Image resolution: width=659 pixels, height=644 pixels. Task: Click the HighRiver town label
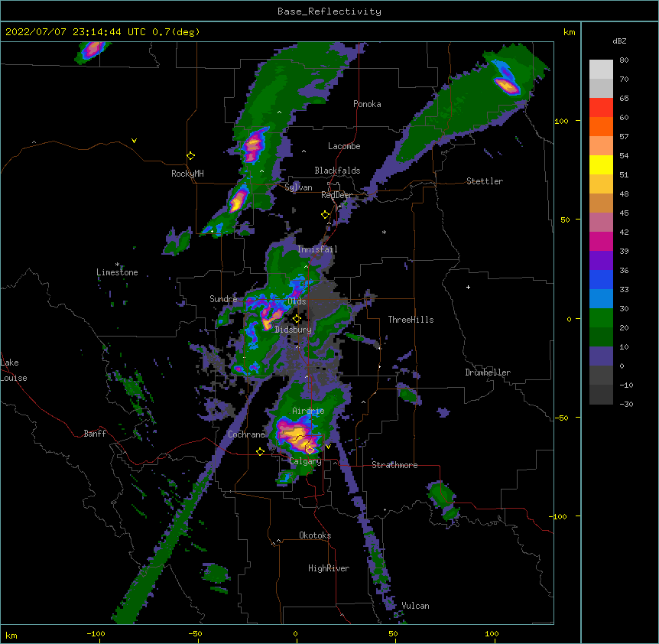329,568
